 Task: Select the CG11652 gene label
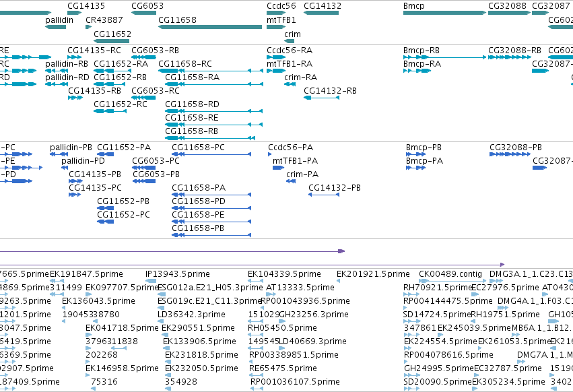112,34
